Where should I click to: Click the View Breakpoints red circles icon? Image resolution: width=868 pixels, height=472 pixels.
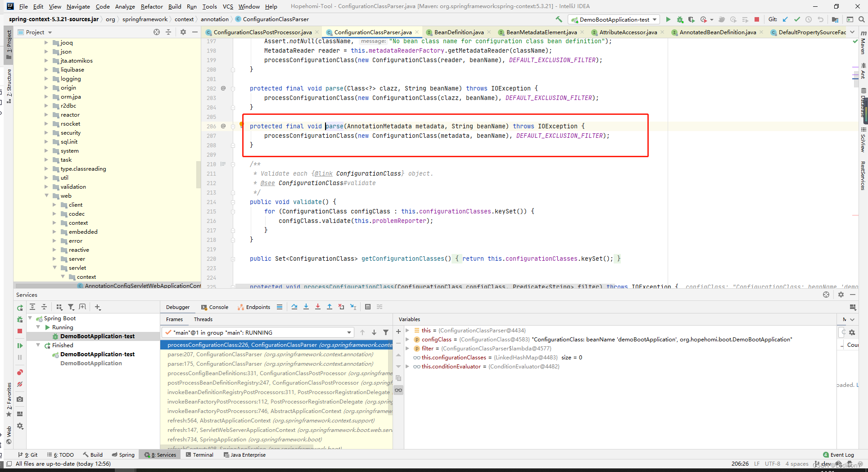coord(20,372)
